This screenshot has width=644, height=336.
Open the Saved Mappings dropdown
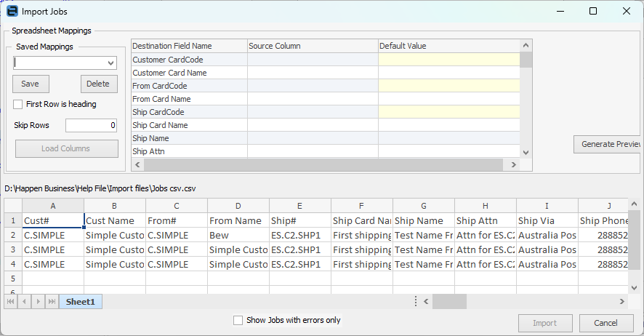pyautogui.click(x=110, y=63)
